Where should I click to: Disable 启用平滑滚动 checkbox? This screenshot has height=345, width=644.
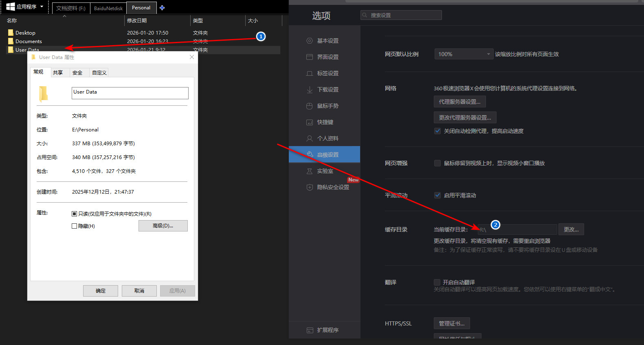437,195
